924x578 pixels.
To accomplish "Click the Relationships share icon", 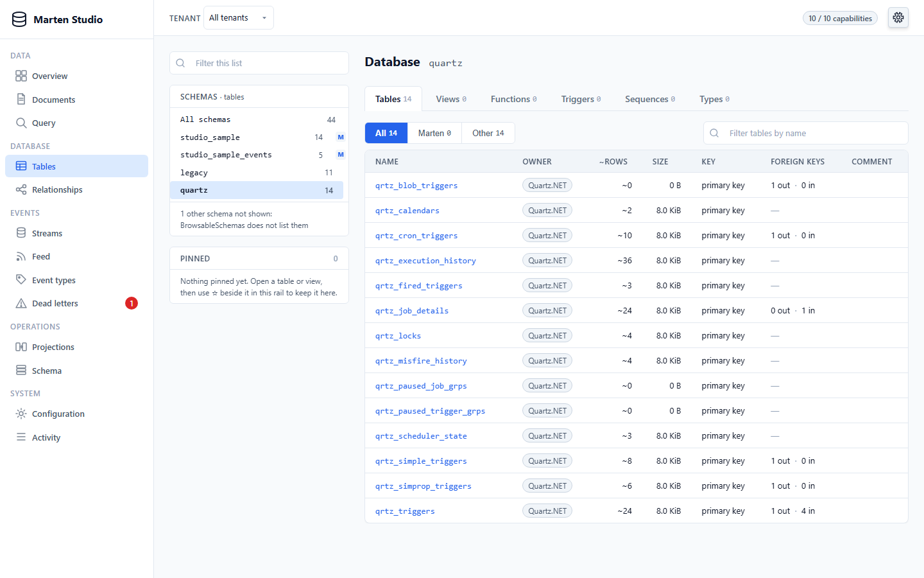I will [21, 189].
